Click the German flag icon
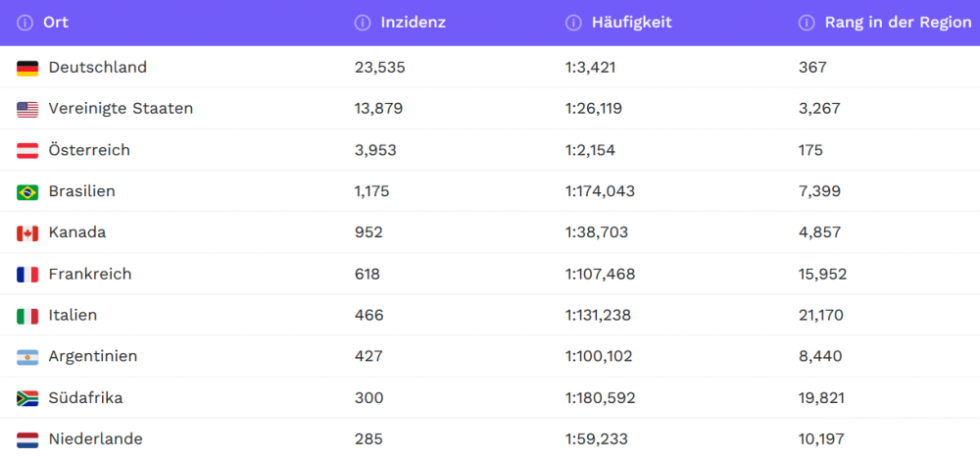 (x=27, y=69)
